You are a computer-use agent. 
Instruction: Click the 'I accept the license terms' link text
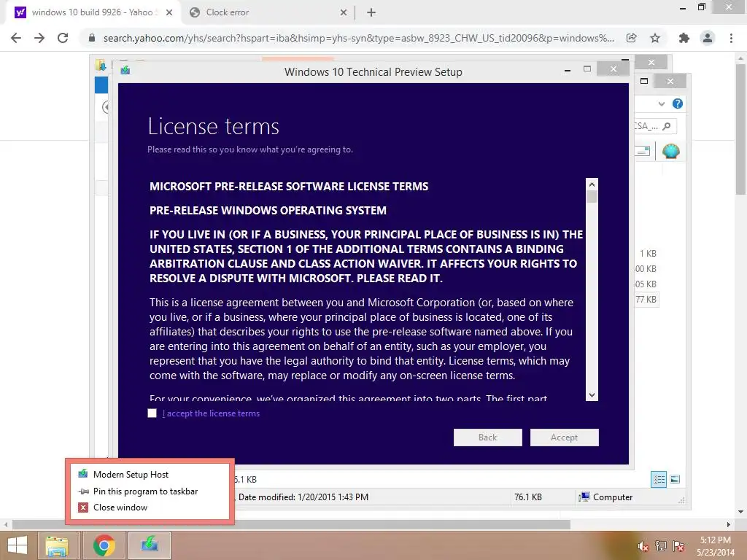[211, 413]
